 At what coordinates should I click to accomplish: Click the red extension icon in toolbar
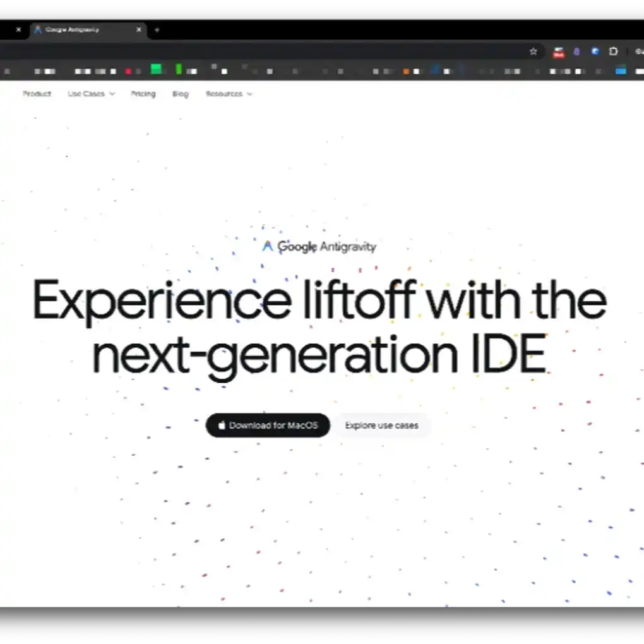tap(558, 52)
